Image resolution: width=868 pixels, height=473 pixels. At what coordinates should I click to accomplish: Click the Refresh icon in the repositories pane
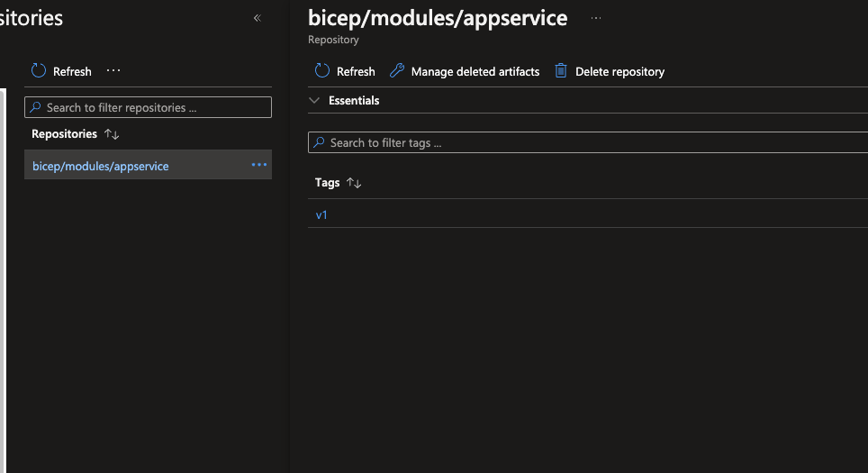tap(39, 71)
